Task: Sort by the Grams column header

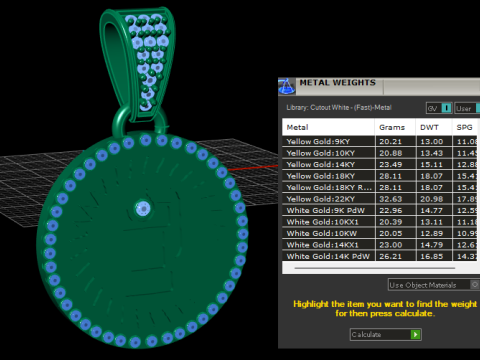Action: pos(395,127)
